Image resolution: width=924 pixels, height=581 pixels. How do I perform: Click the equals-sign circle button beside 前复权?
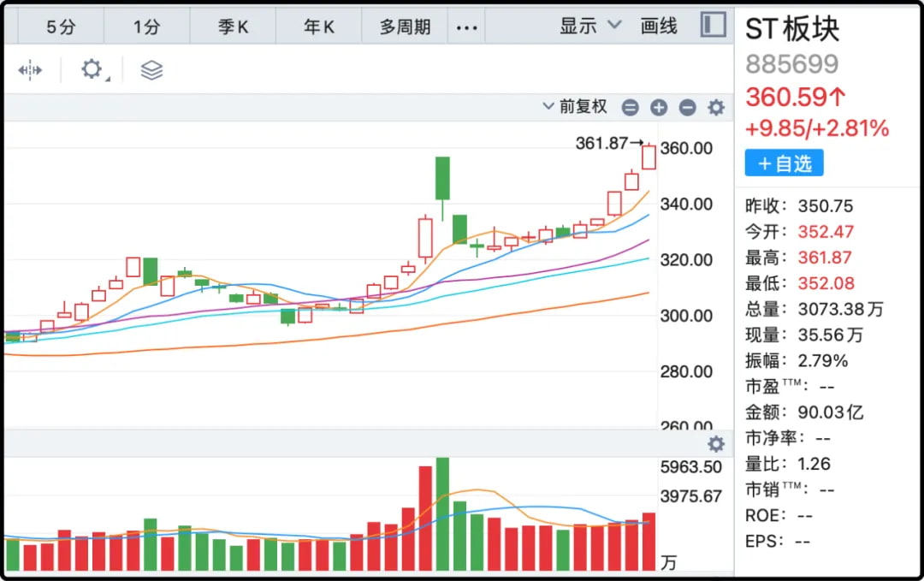pyautogui.click(x=630, y=107)
